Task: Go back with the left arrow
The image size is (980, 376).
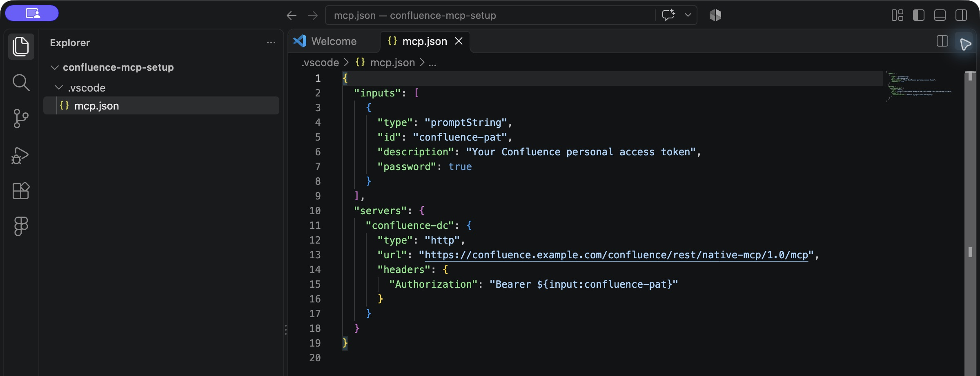Action: (291, 16)
